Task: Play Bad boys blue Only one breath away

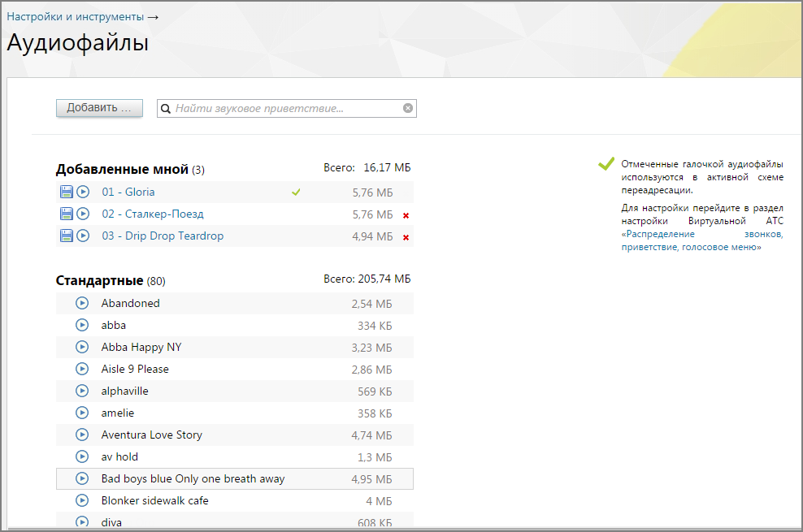Action: (82, 479)
